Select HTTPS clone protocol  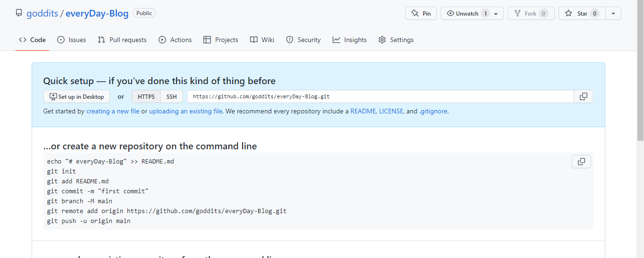[x=146, y=96]
